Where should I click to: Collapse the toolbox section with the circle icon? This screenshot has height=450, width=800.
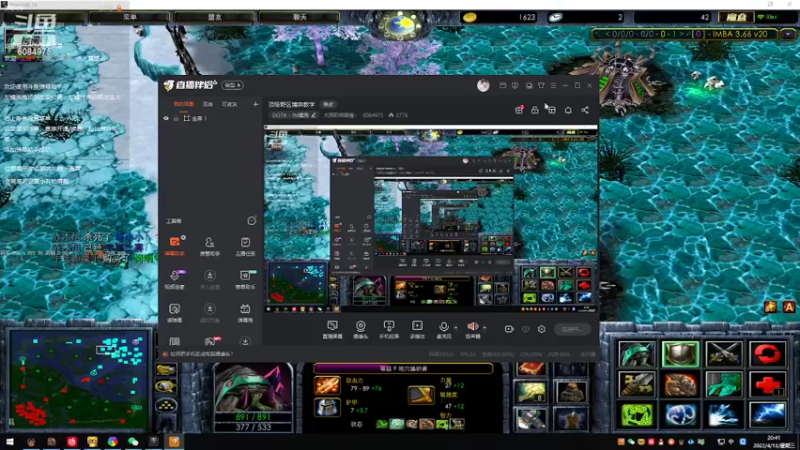(252, 220)
